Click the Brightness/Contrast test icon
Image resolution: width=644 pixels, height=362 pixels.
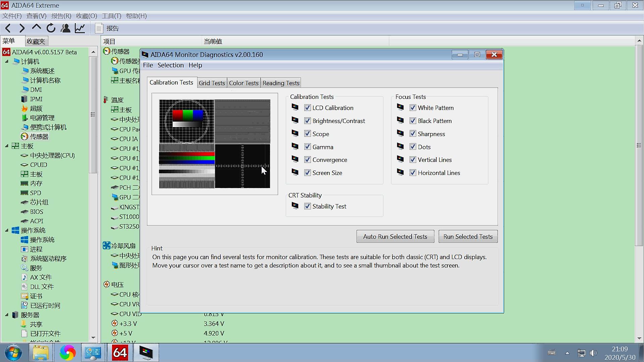[294, 121]
